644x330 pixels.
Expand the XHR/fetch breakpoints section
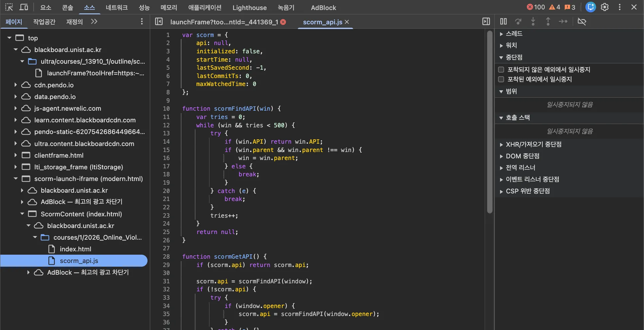(x=501, y=145)
